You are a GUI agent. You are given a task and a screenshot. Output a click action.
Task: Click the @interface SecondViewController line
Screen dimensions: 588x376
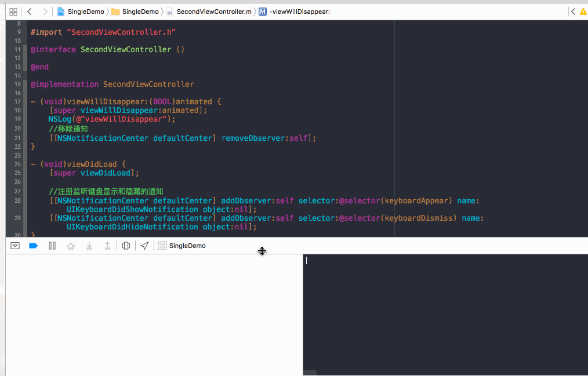click(107, 49)
